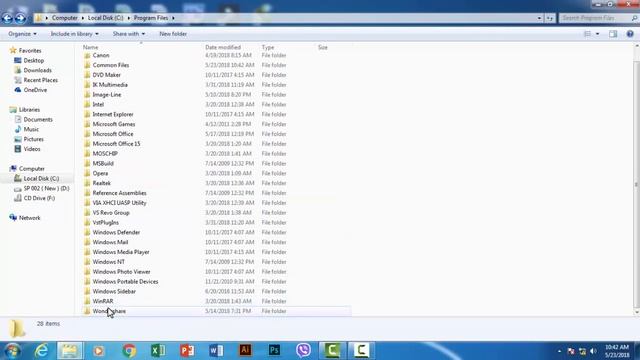Select CD Drive (F:) in the sidebar
This screenshot has height=360, width=640.
(x=39, y=198)
